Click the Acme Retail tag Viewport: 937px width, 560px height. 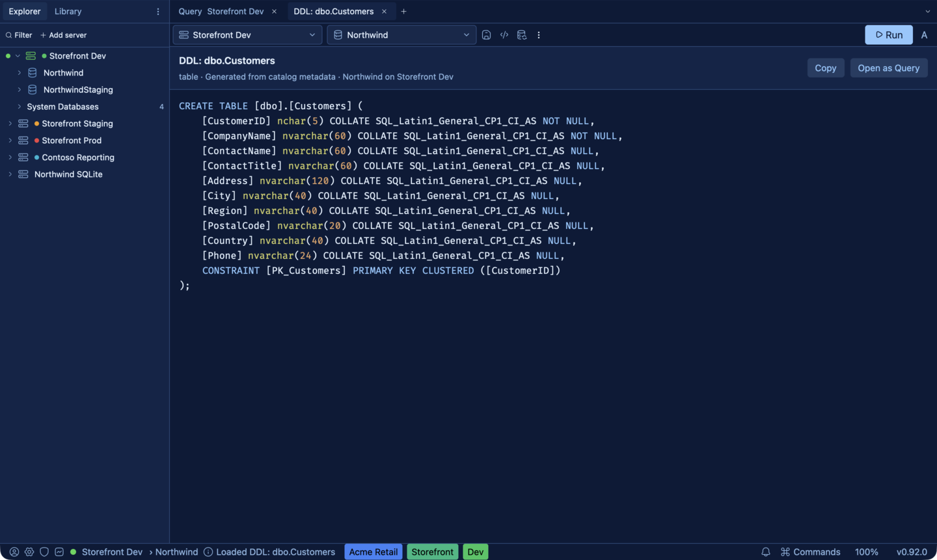[373, 552]
